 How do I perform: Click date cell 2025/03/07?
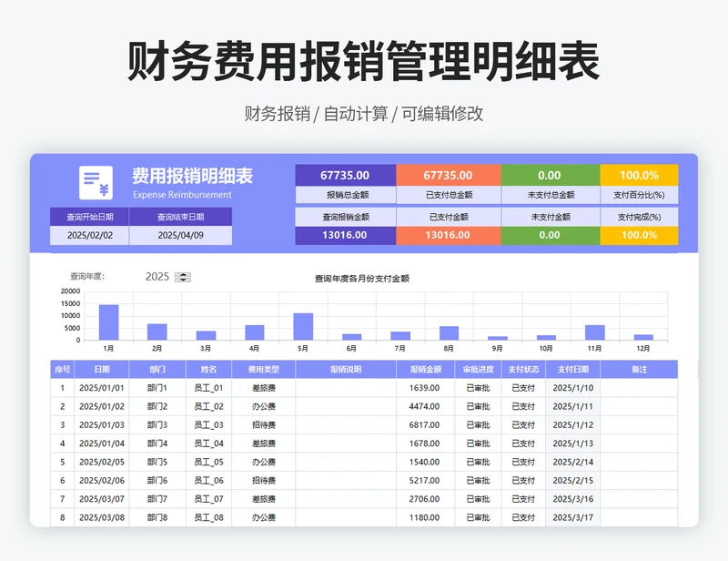[x=102, y=499]
